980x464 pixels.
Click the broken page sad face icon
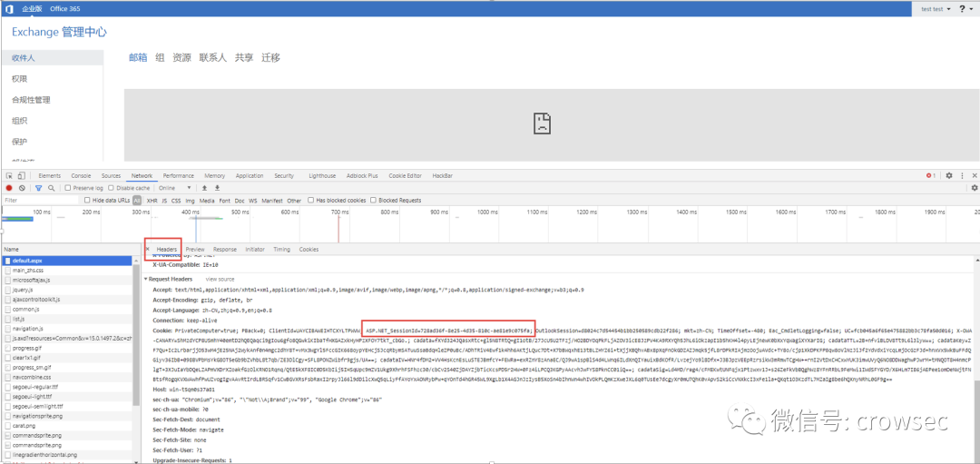[541, 123]
